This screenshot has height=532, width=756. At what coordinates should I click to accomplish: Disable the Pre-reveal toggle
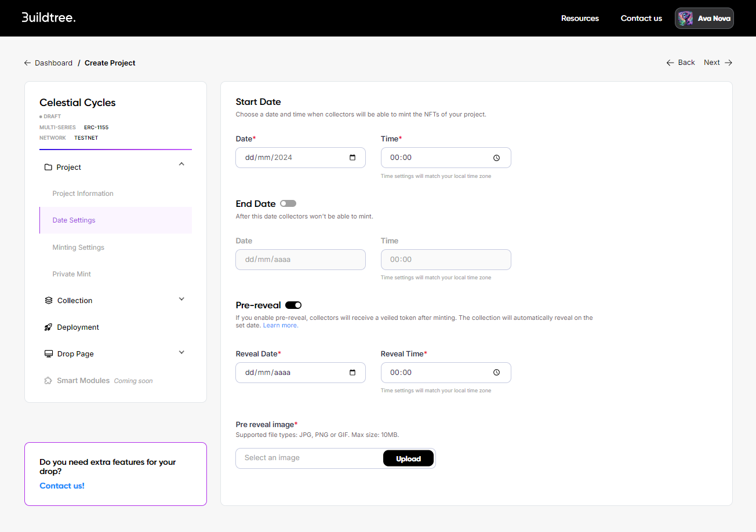point(293,305)
